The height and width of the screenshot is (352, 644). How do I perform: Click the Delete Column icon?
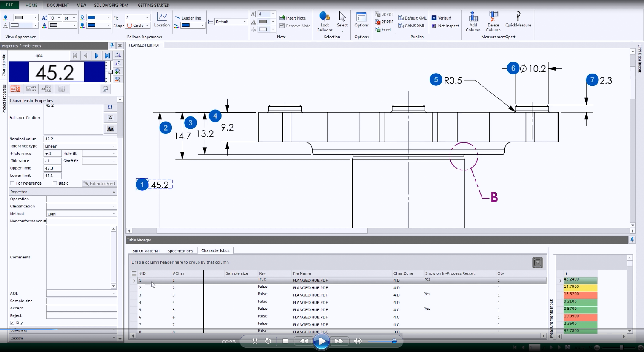pos(493,17)
